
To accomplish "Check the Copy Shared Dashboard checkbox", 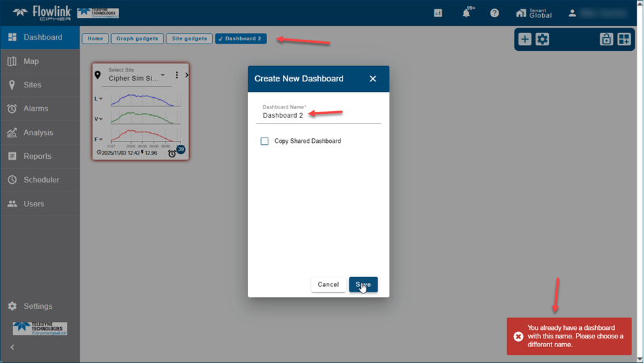I will tap(265, 141).
